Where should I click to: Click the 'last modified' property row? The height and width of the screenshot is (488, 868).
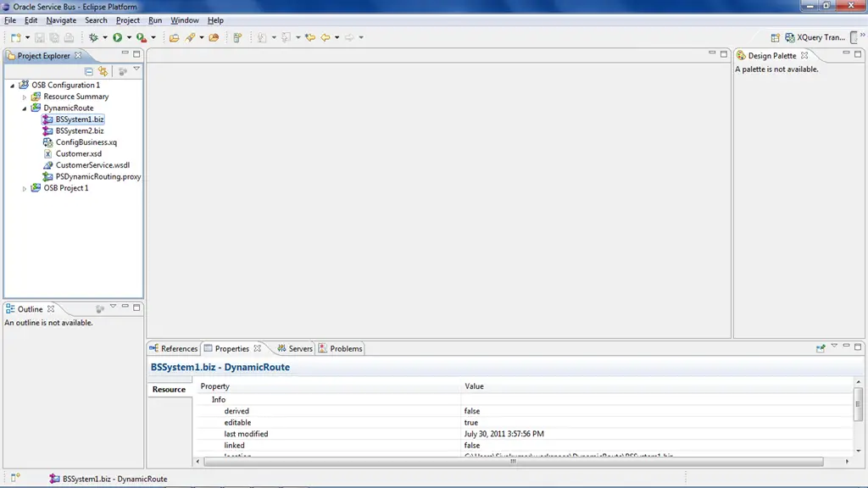tap(524, 435)
